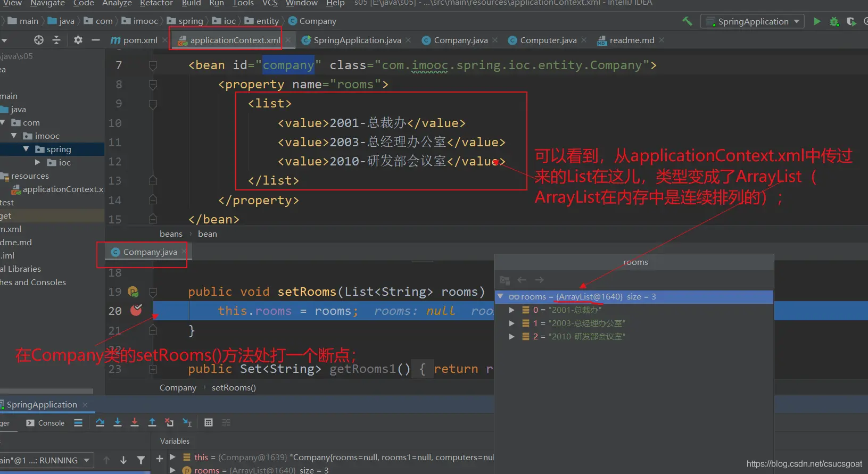Open the Evaluate Expression calculator
Screen dimensions: 868x474
point(209,422)
